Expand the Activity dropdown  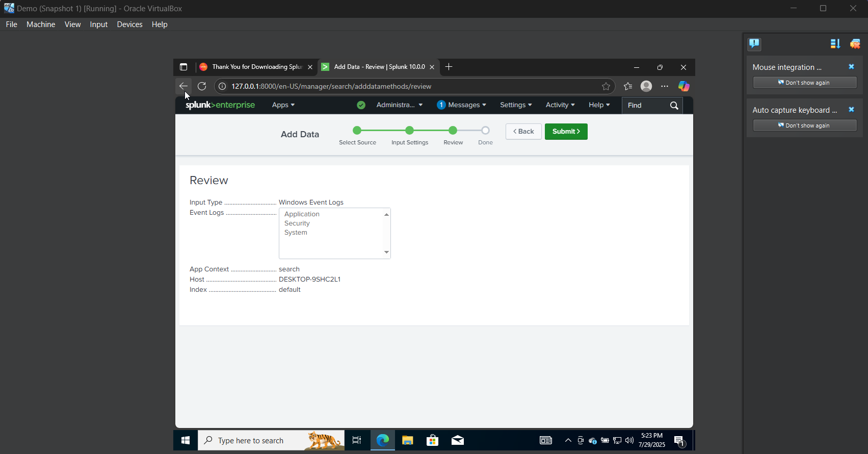[560, 105]
